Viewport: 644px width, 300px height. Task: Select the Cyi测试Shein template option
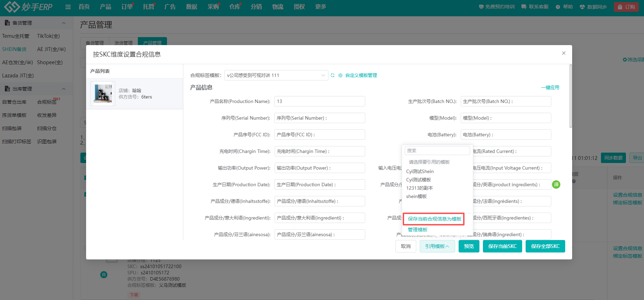coord(420,171)
